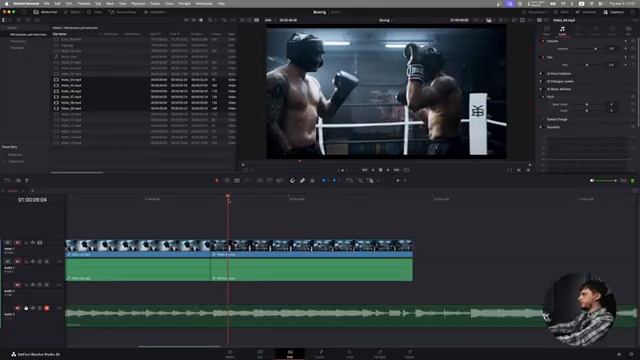This screenshot has height=360, width=640.
Task: Open the Boxing timeline name dropdown
Action: coord(385,20)
